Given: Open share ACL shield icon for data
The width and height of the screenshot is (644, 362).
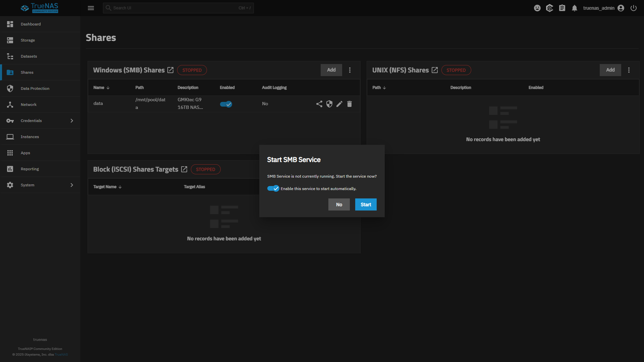Looking at the screenshot, I should [x=329, y=104].
